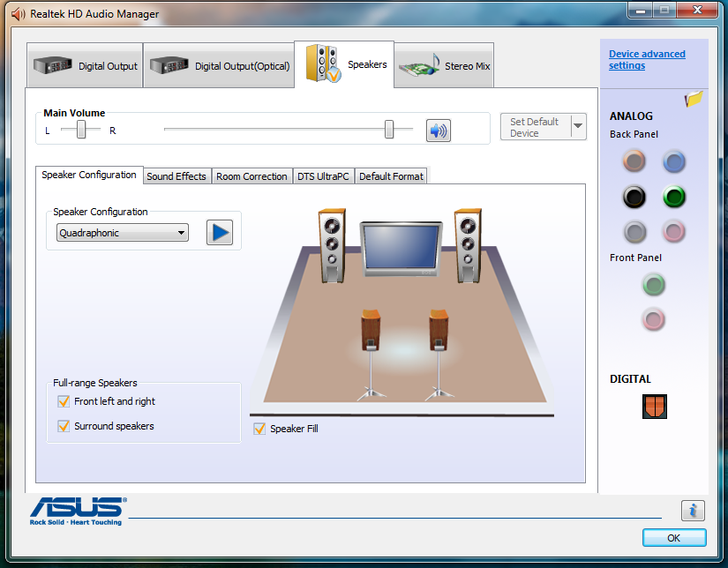Open the Default Format tab
728x568 pixels.
click(x=392, y=176)
